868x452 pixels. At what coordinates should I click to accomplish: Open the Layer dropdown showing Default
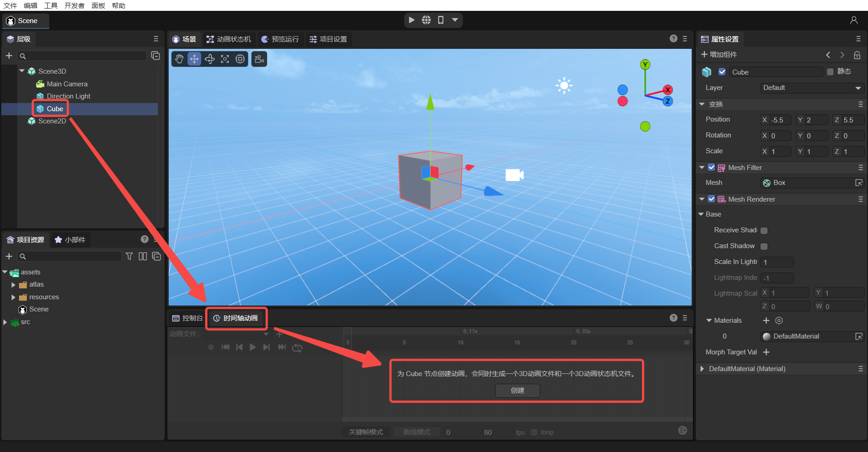(811, 88)
